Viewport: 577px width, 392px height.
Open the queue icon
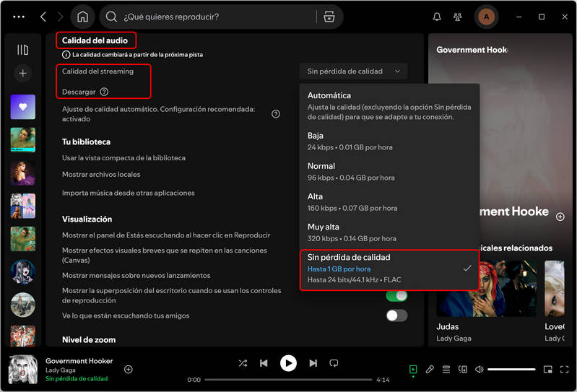(446, 369)
